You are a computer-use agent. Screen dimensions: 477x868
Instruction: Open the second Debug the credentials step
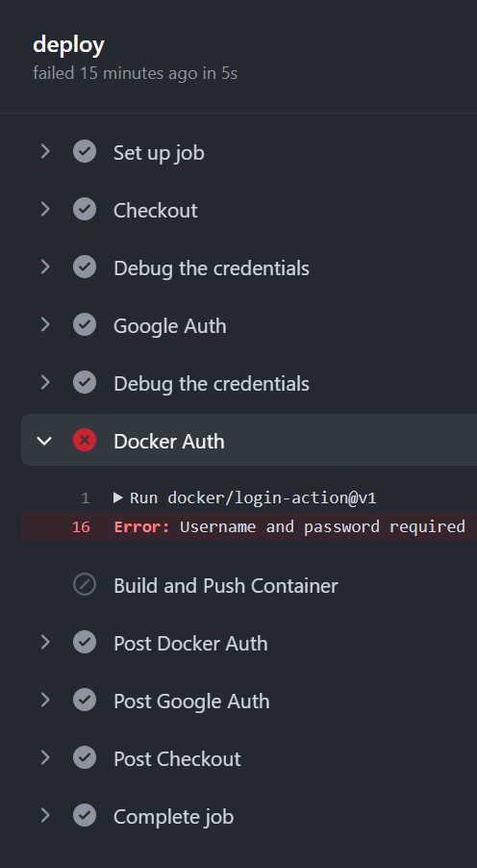249,383
